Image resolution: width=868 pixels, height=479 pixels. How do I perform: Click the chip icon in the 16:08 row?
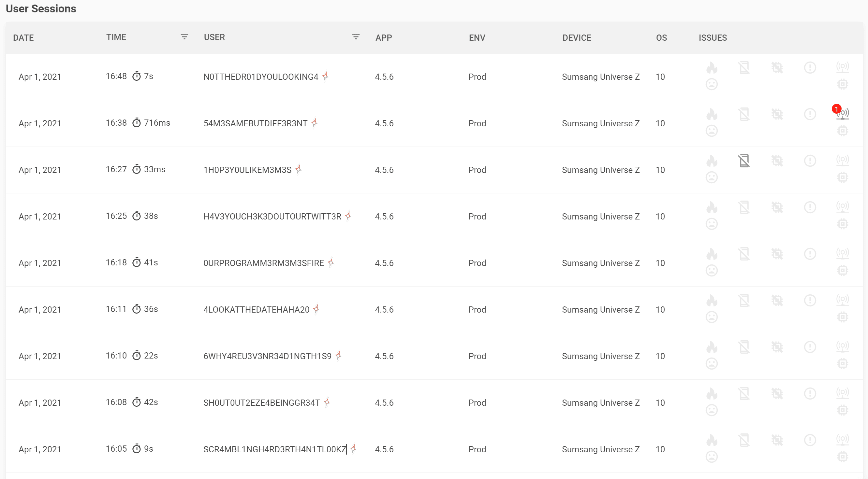pos(842,410)
